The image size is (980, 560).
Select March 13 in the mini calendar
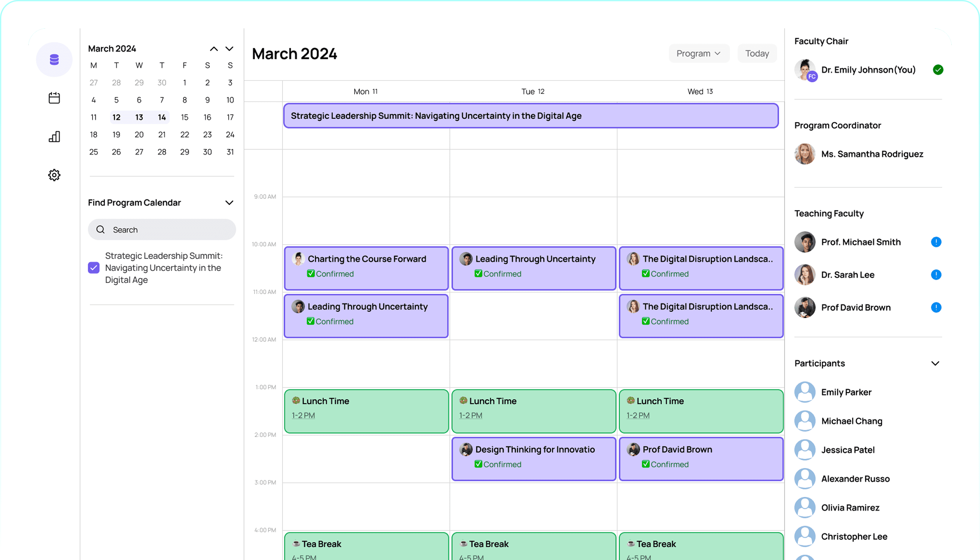click(139, 117)
